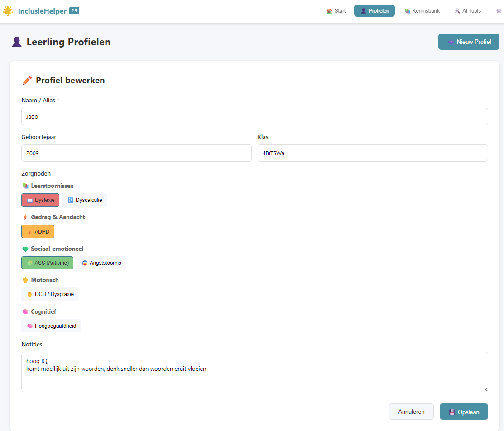Toggle off the ADHD tag
This screenshot has height=431, width=504.
tap(38, 232)
